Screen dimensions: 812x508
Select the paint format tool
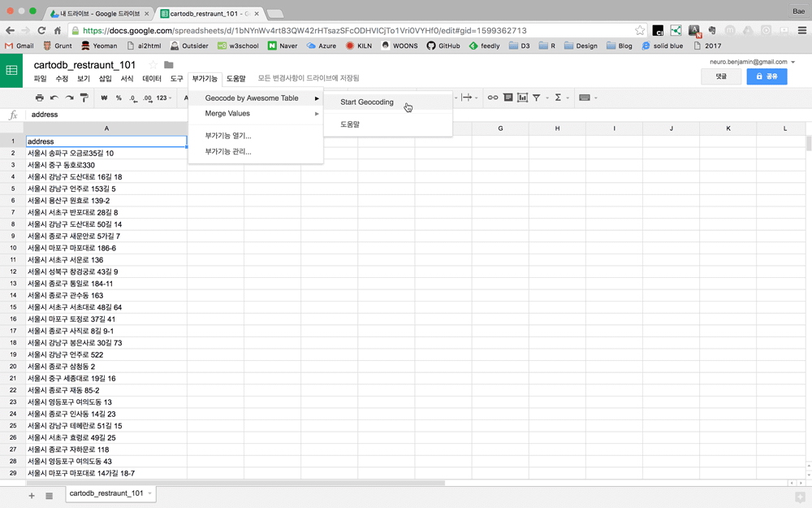84,98
